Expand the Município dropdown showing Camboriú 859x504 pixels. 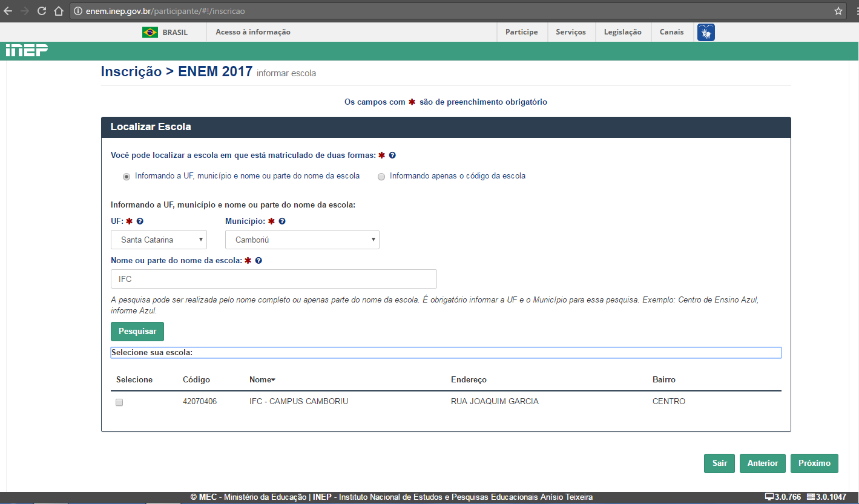[x=302, y=240]
